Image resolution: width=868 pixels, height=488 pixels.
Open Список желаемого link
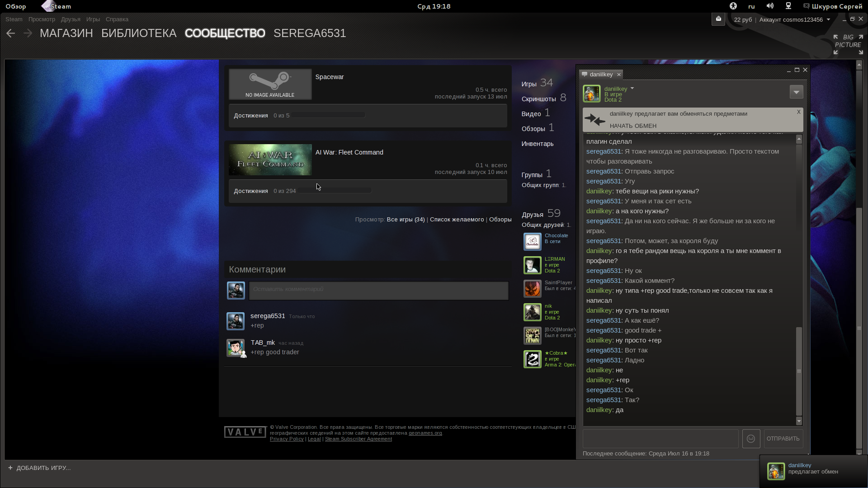click(x=457, y=220)
